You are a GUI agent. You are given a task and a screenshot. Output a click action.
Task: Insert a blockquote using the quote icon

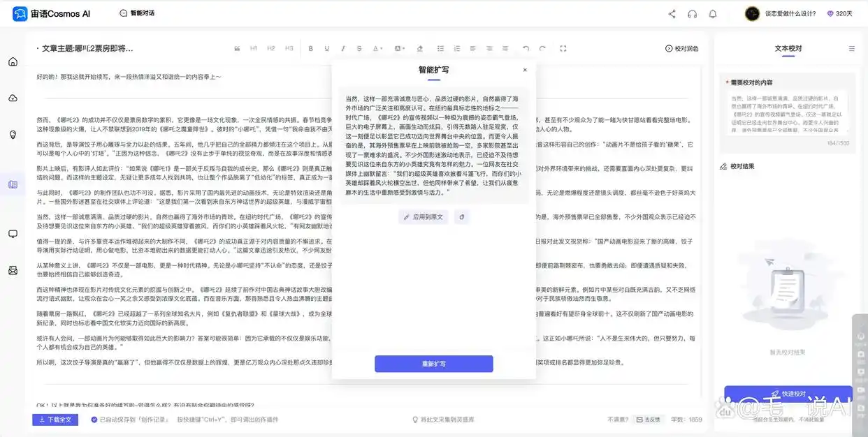(x=237, y=48)
